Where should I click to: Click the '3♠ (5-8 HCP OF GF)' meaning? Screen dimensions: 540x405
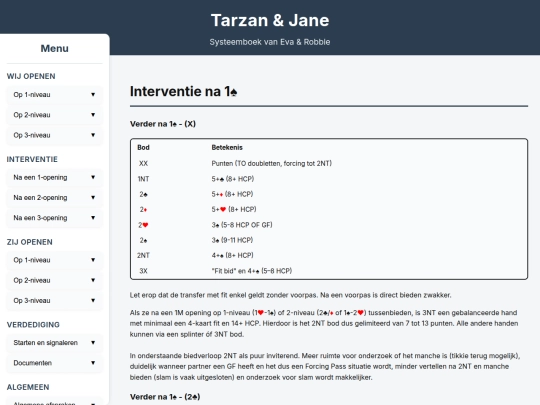click(x=242, y=225)
